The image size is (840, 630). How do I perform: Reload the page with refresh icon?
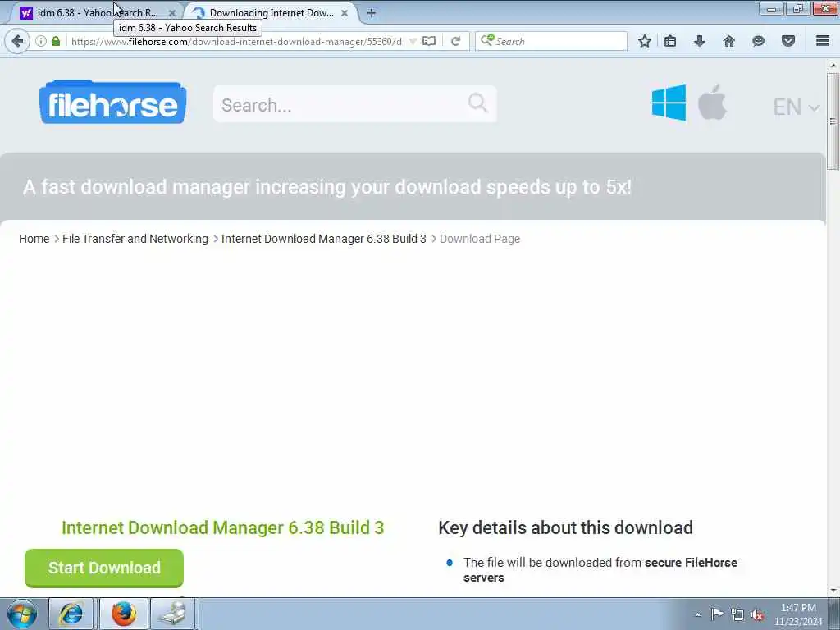(456, 41)
